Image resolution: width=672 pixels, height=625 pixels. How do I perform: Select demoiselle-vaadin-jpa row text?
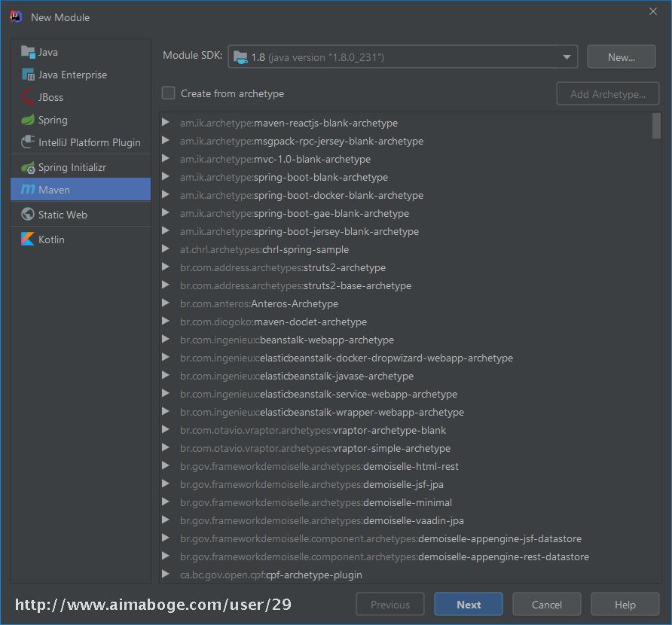coord(322,520)
